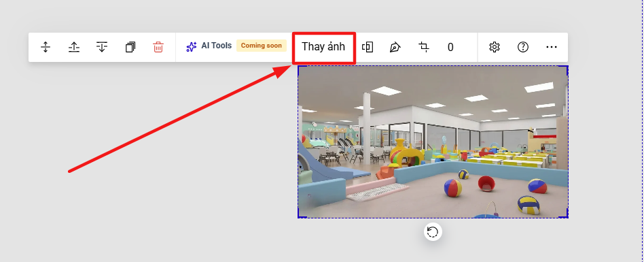The height and width of the screenshot is (262, 644).
Task: Bring the image forward one layer
Action: [x=74, y=48]
